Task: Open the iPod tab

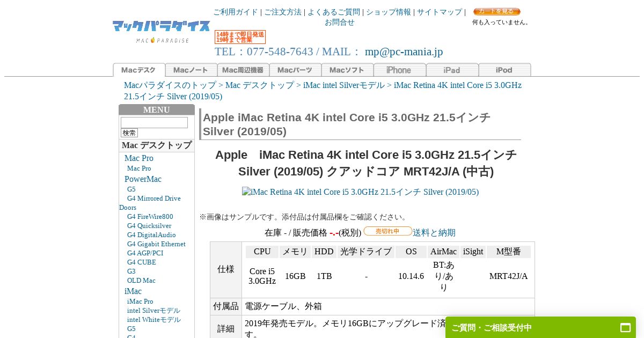Action: click(504, 70)
